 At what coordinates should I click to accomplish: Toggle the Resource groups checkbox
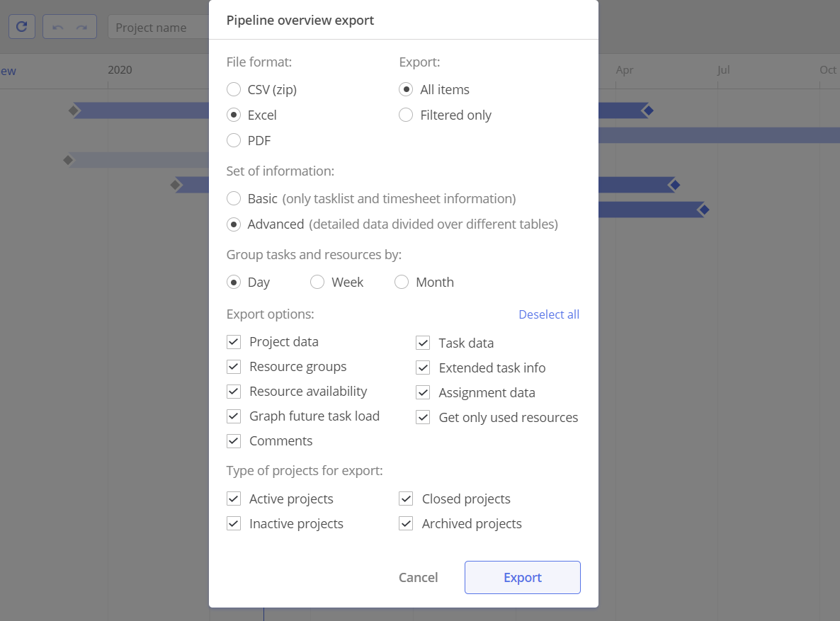tap(234, 367)
